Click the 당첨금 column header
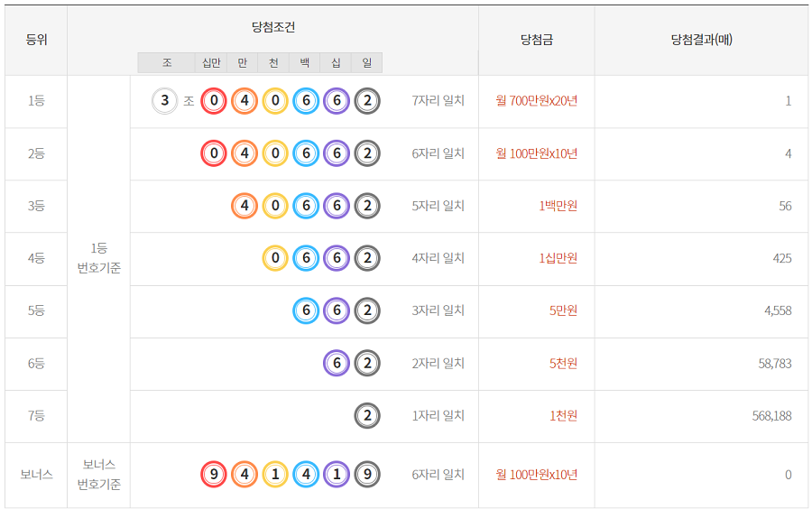 coord(537,40)
